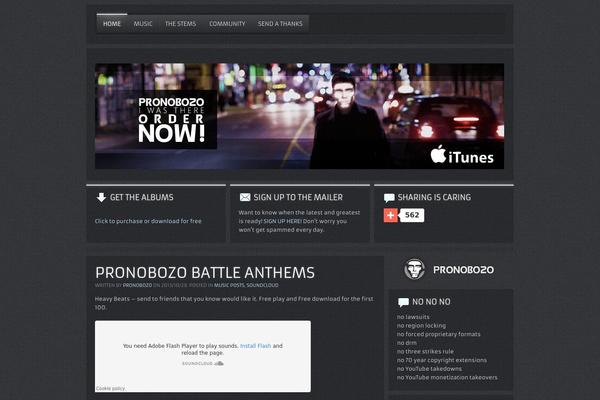Click the Sharing Is Caring heading
This screenshot has height=400, width=600.
pyautogui.click(x=434, y=198)
